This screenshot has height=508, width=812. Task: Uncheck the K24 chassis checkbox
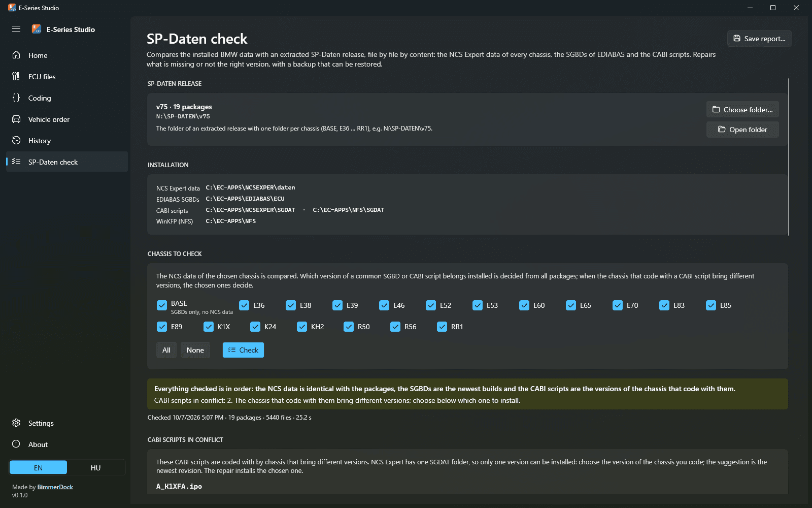255,327
